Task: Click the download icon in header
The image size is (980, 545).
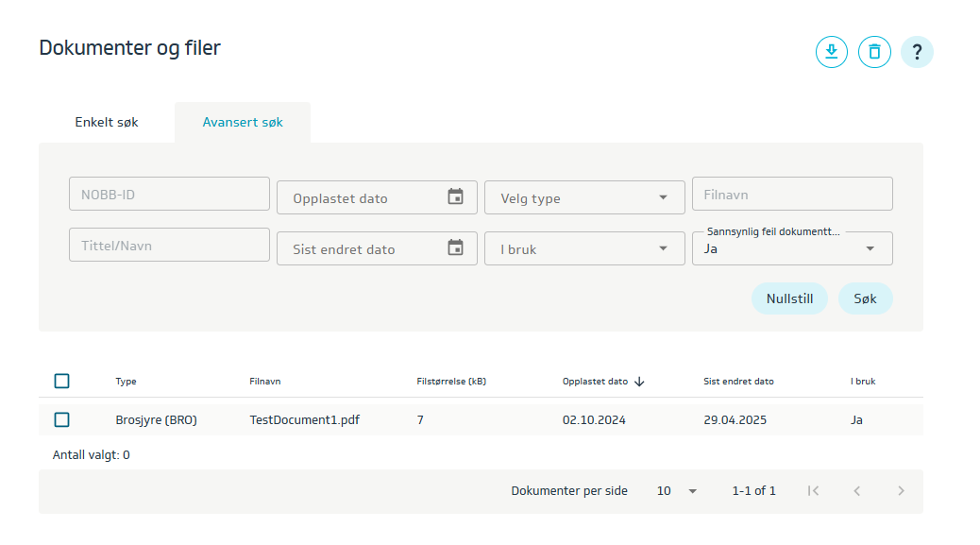Action: (832, 52)
